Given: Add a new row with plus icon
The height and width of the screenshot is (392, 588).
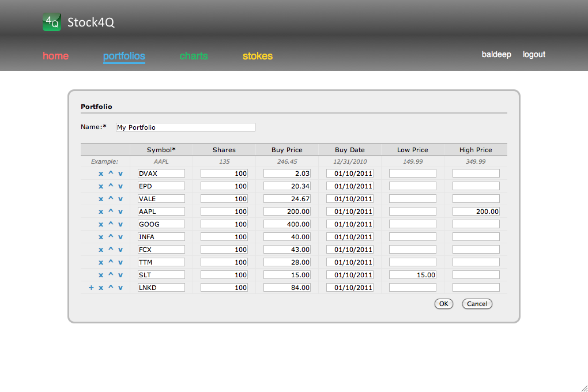Looking at the screenshot, I should pyautogui.click(x=91, y=288).
